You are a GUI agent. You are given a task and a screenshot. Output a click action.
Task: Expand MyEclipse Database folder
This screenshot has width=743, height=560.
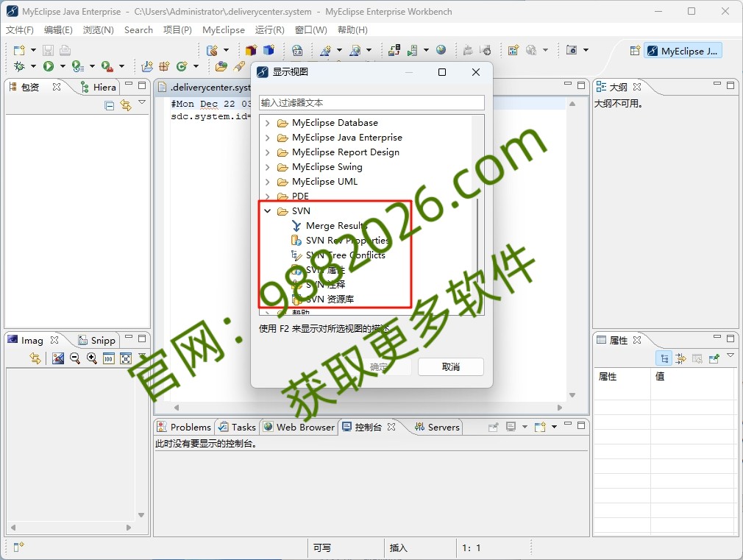tap(268, 124)
